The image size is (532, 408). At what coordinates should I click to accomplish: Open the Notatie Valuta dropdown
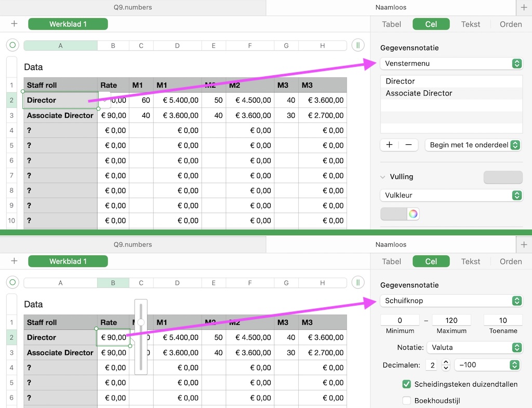point(474,347)
